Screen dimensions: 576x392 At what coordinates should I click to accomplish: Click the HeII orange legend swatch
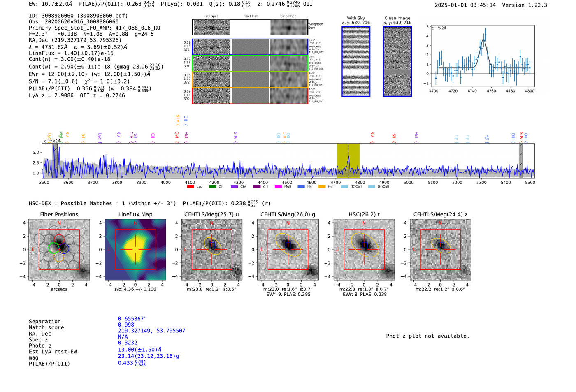[322, 186]
